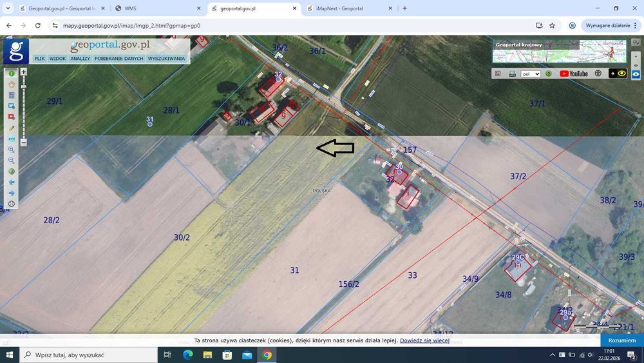The height and width of the screenshot is (363, 644).
Task: Go to next map view arrow
Action: [x=12, y=193]
